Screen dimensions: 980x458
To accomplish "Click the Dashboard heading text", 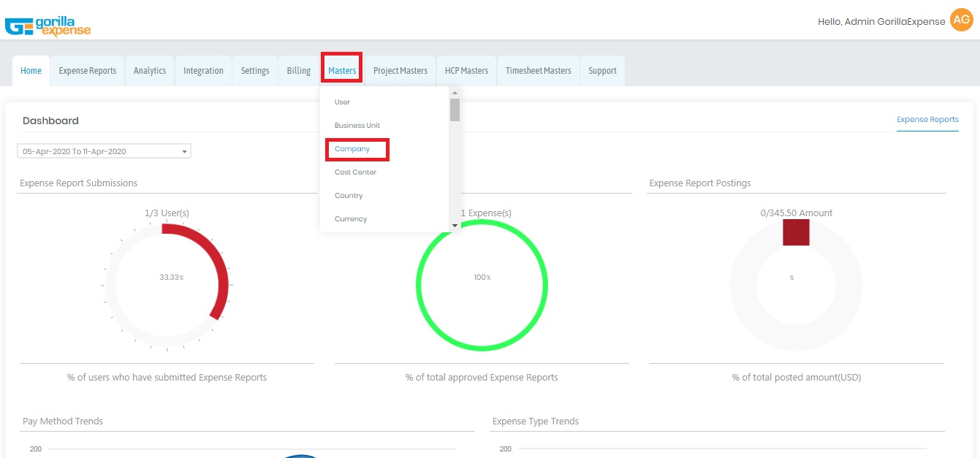I will pos(50,121).
